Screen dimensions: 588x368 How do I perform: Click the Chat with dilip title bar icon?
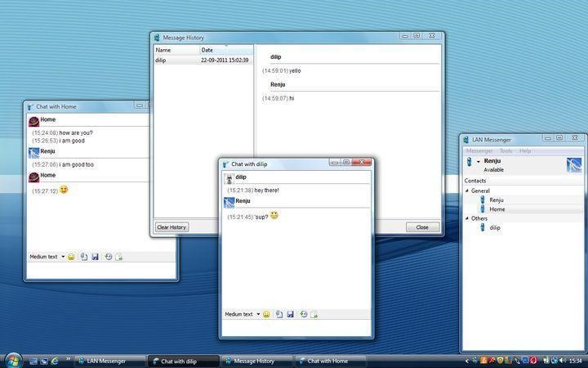[x=225, y=164]
